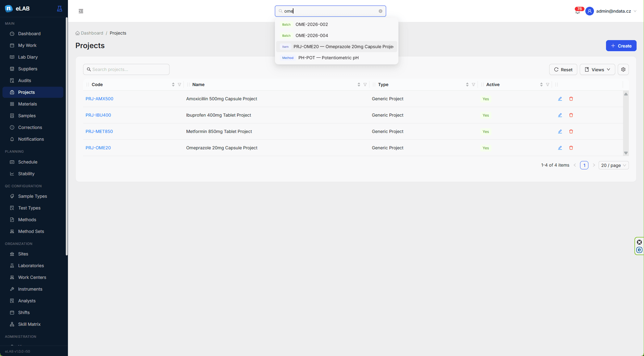Open the PRJ-IBU400 project link
This screenshot has height=356, width=644.
point(98,115)
